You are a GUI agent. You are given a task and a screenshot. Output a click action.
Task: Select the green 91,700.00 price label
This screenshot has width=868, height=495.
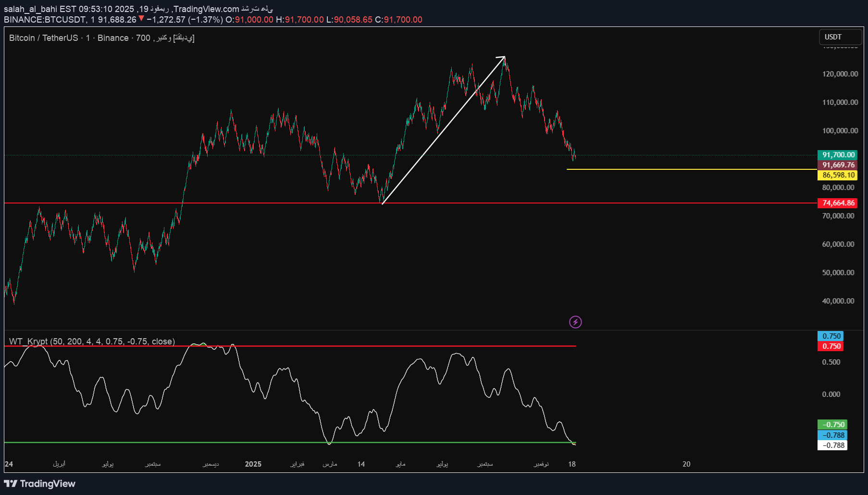[838, 155]
